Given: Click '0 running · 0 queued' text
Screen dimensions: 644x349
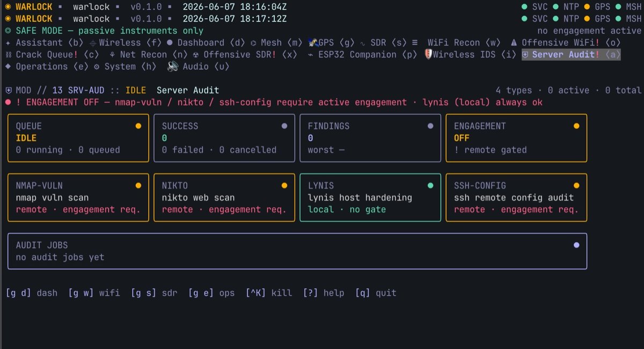Looking at the screenshot, I should click(68, 150).
